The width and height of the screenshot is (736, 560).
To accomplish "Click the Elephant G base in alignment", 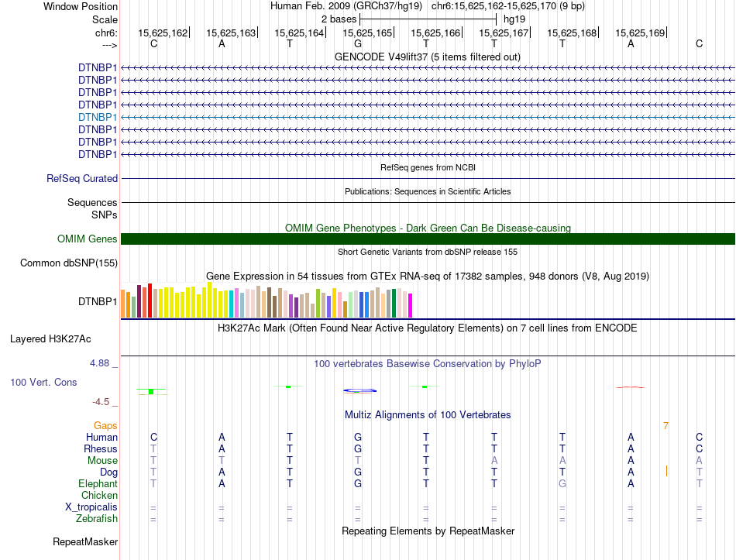I will (x=562, y=483).
